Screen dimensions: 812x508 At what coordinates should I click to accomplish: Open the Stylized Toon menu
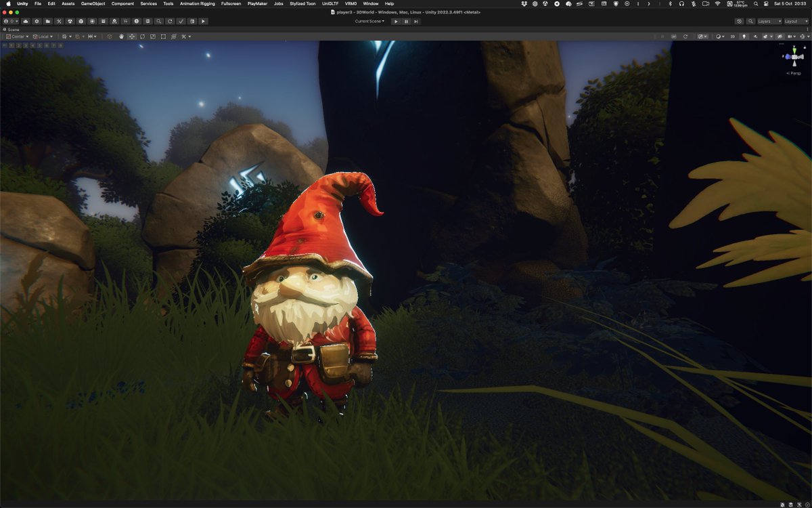302,3
